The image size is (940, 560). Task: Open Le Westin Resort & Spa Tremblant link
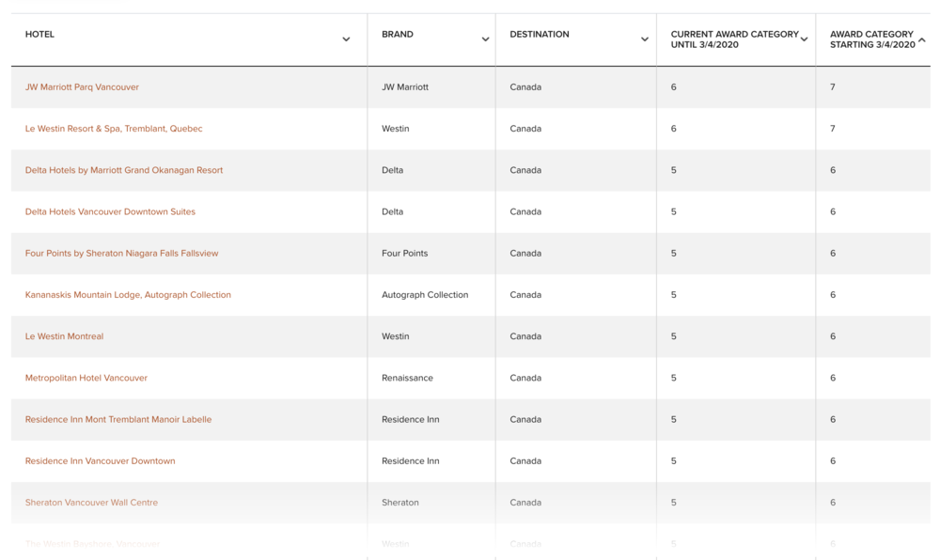(114, 129)
